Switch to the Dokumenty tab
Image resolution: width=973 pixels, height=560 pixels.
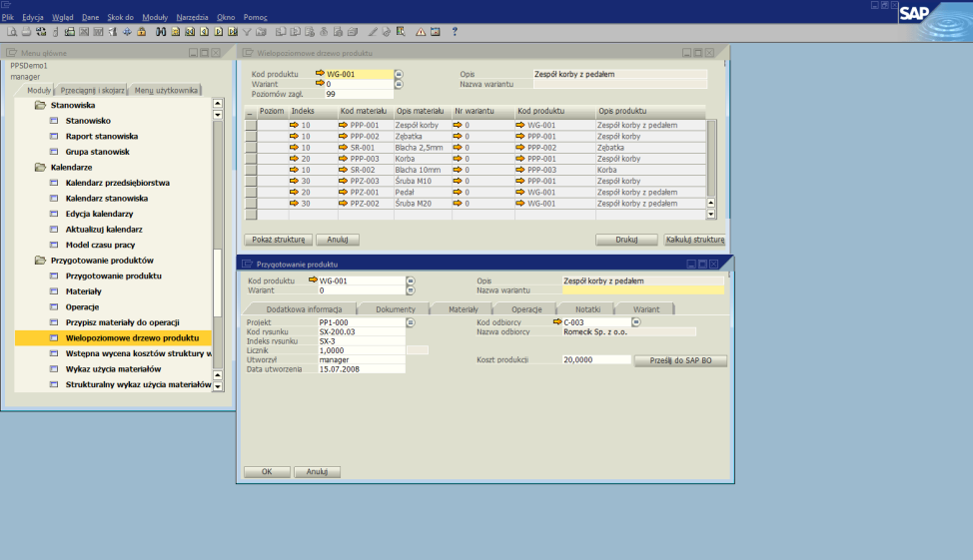tap(396, 308)
